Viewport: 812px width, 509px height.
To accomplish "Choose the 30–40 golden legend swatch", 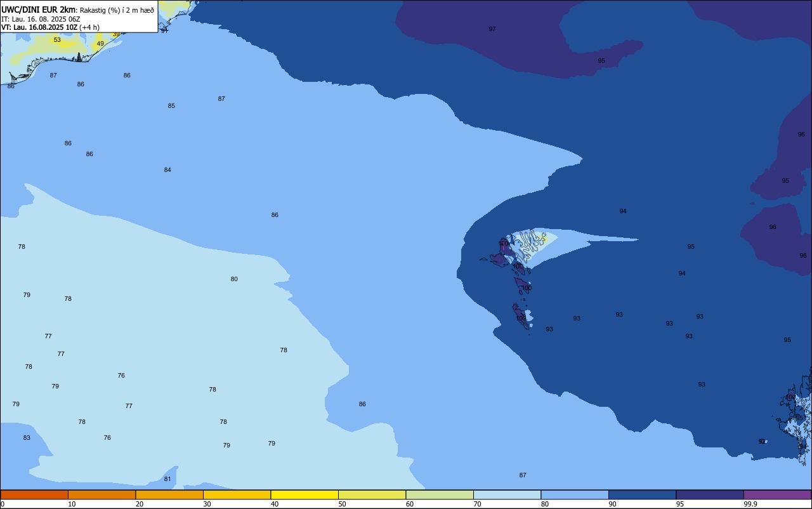I will pos(237,494).
